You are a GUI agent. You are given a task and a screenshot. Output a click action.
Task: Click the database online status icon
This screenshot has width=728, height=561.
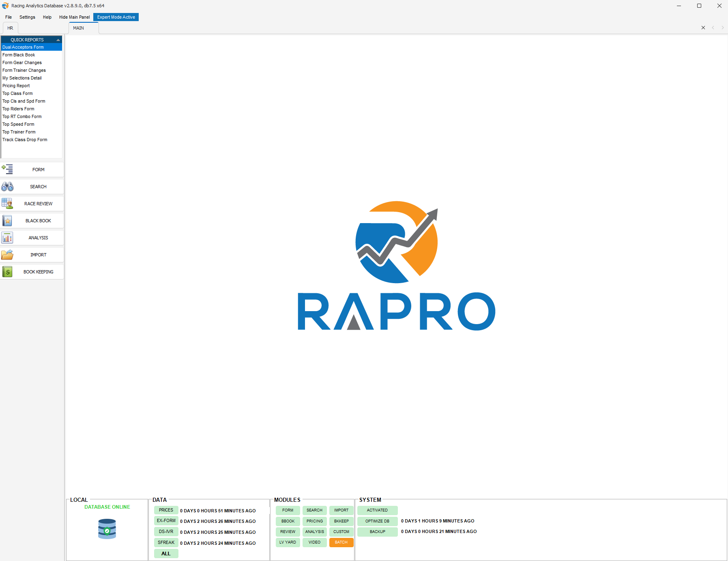pyautogui.click(x=107, y=529)
